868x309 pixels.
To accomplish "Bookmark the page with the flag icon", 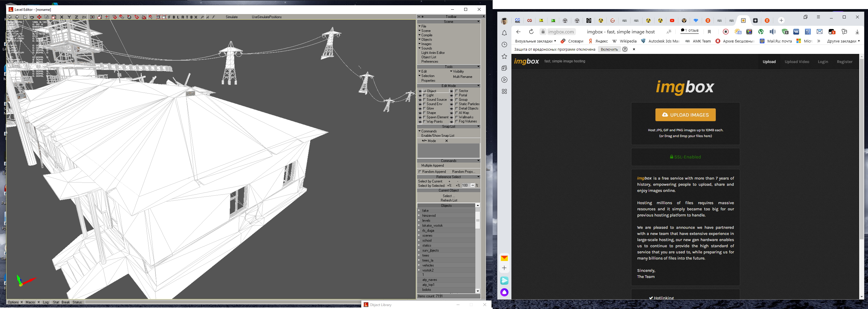I will 709,32.
